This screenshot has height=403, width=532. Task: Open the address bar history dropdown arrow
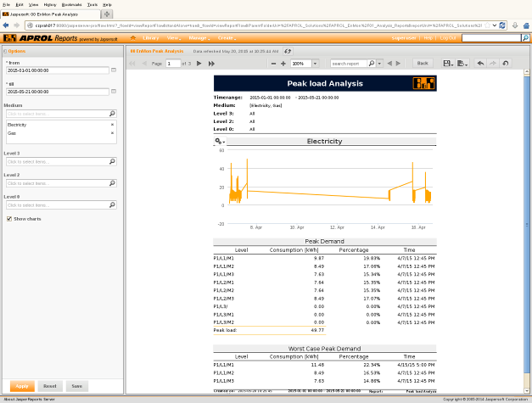click(495, 25)
